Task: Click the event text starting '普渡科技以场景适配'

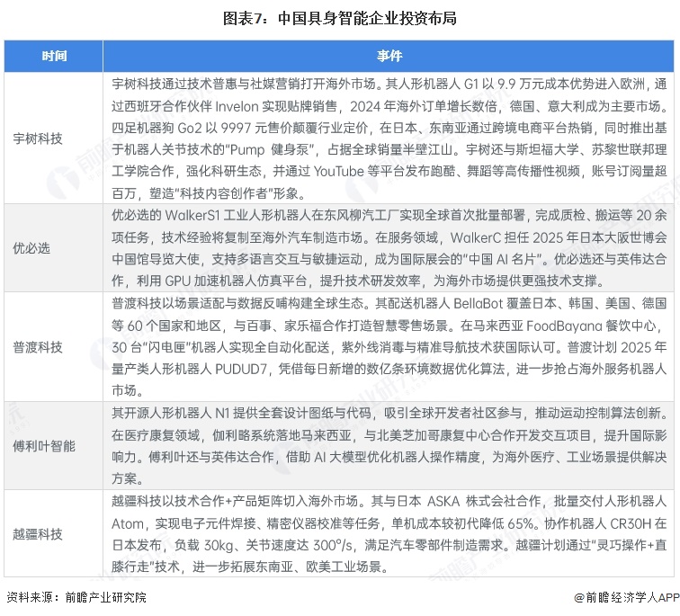Action: pos(389,347)
